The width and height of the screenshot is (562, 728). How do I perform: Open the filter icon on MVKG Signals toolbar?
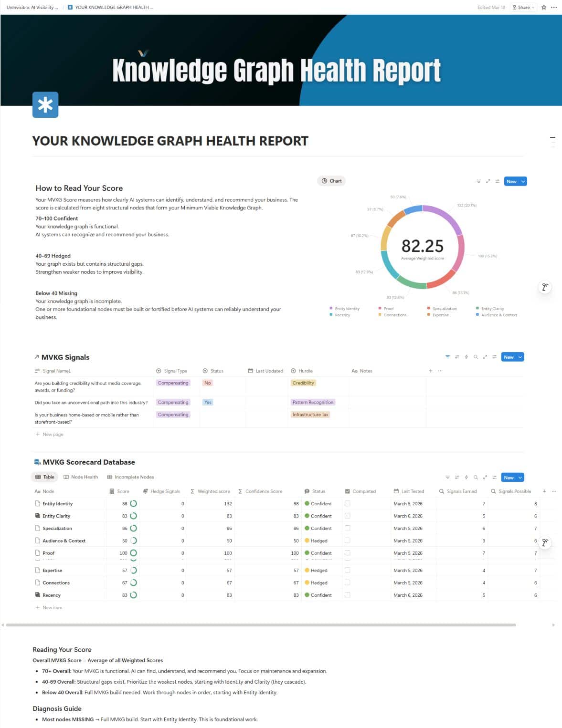[x=447, y=357]
